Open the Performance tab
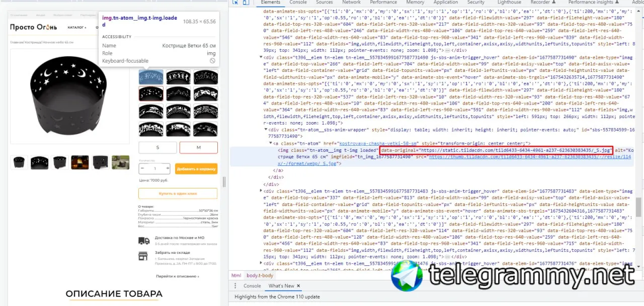The height and width of the screenshot is (306, 644). click(x=383, y=3)
